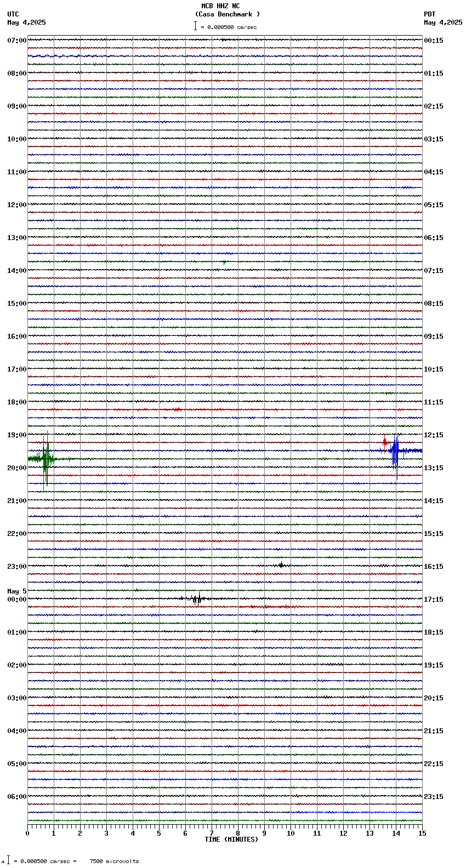Click the 17:15 PDT time label

(434, 599)
